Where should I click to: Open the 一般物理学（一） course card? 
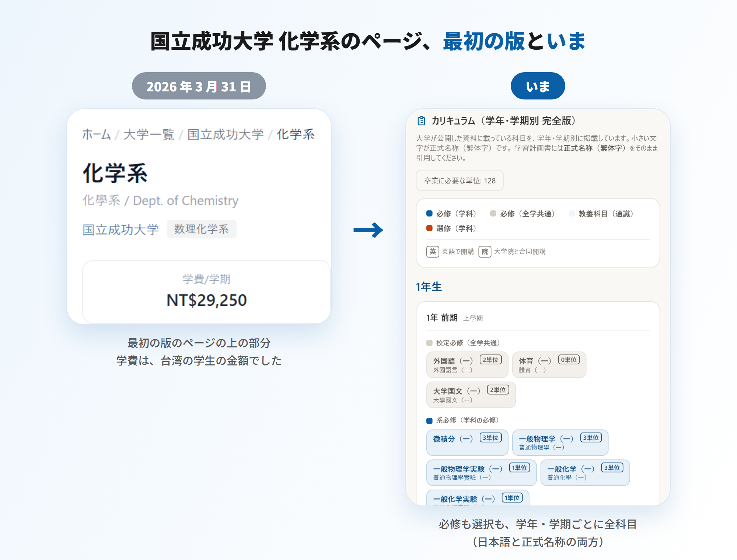(560, 442)
